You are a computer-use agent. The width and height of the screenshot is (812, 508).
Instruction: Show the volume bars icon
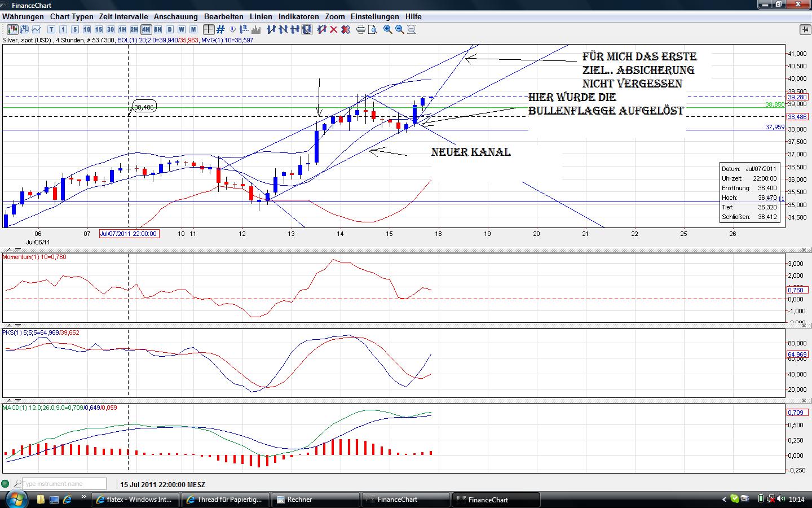point(256,29)
